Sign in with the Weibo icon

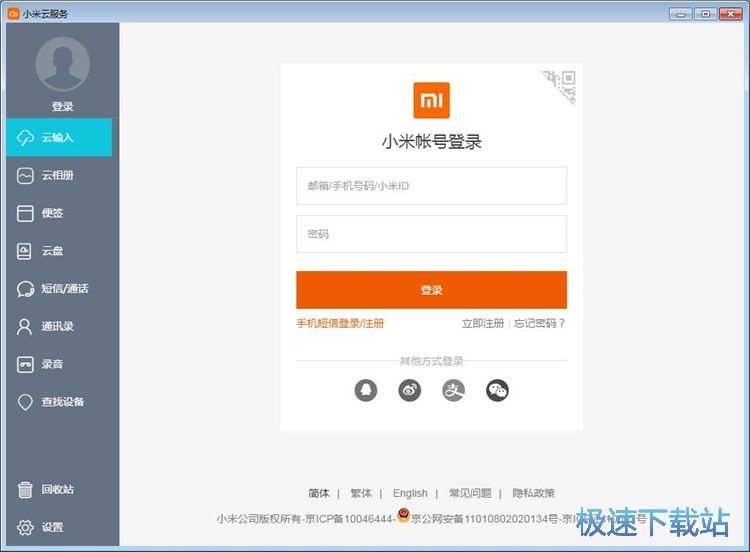[410, 390]
